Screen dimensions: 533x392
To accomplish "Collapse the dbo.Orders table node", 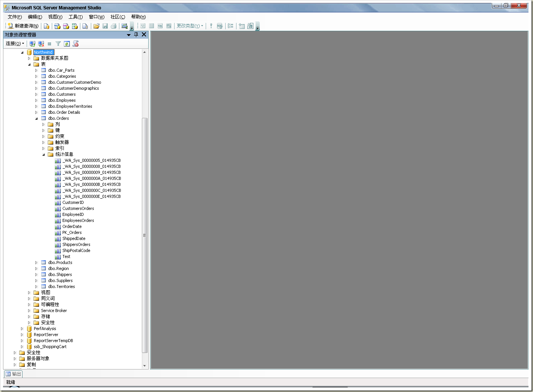I will coord(36,119).
